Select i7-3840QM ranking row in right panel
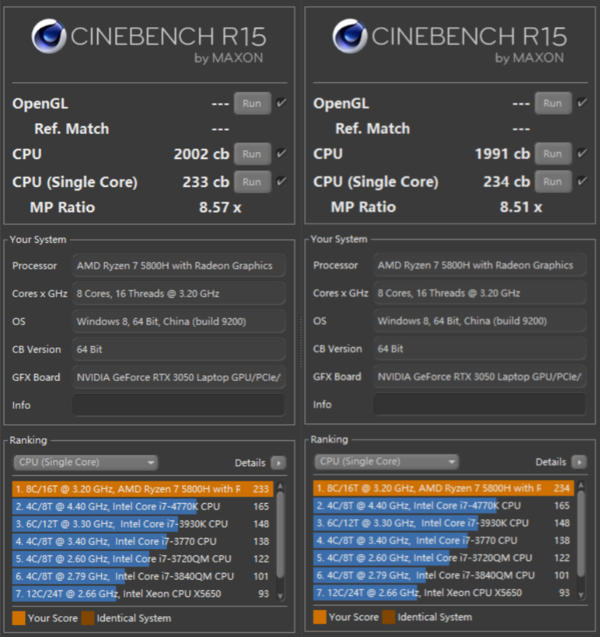This screenshot has height=637, width=600. click(x=443, y=576)
